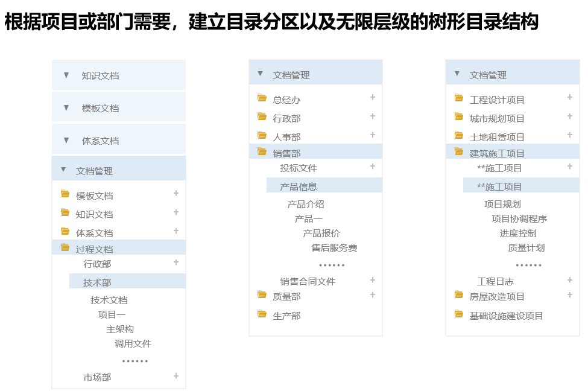Open 项目一 in the tree
Viewport: 588px width, 391px height.
tap(112, 314)
